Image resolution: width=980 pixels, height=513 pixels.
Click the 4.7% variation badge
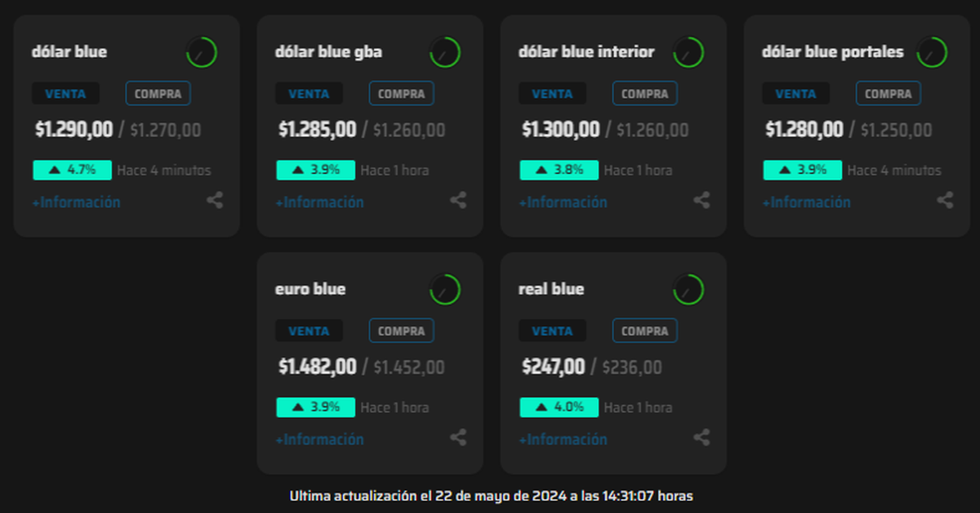point(72,170)
